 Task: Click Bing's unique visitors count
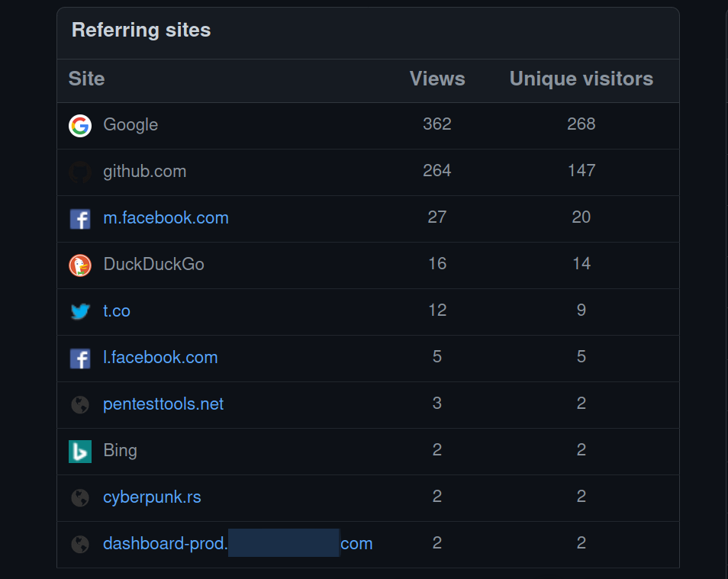coord(581,449)
